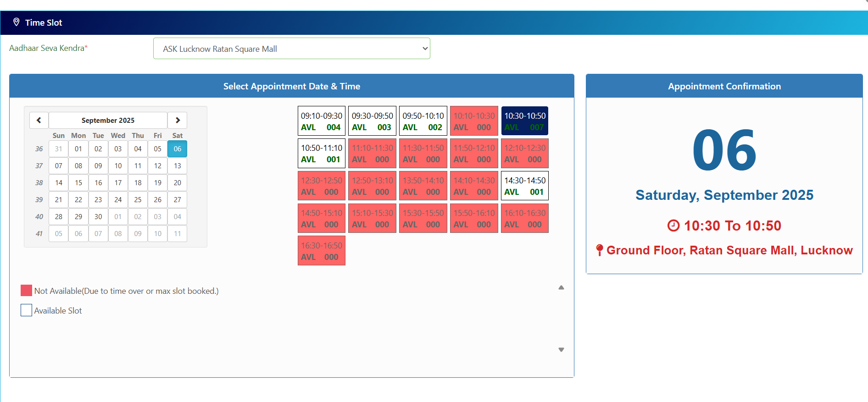Choose date 24 in the calendar
868x402 pixels.
click(118, 200)
